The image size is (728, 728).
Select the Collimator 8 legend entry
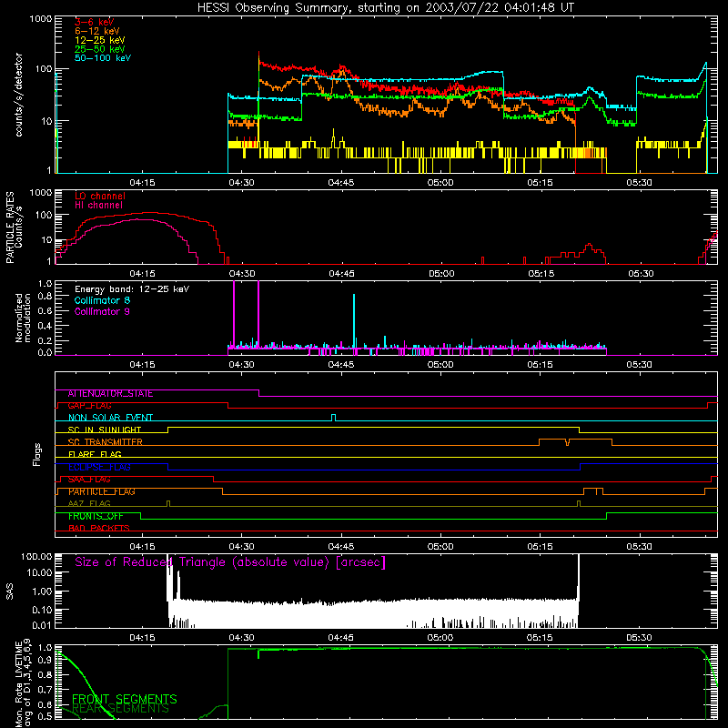click(x=102, y=300)
